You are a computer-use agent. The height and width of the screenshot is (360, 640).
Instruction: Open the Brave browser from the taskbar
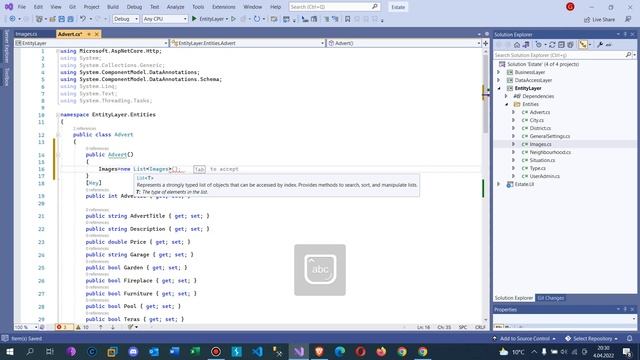click(319, 351)
